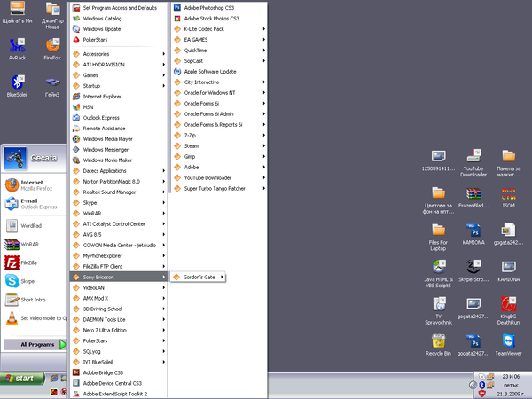532x399 pixels.
Task: Open Windows Media Player menu entry
Action: tap(119, 139)
